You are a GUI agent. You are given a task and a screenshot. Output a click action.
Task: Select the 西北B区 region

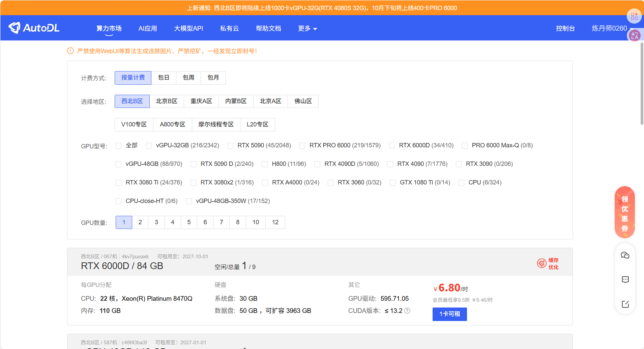[x=132, y=101]
